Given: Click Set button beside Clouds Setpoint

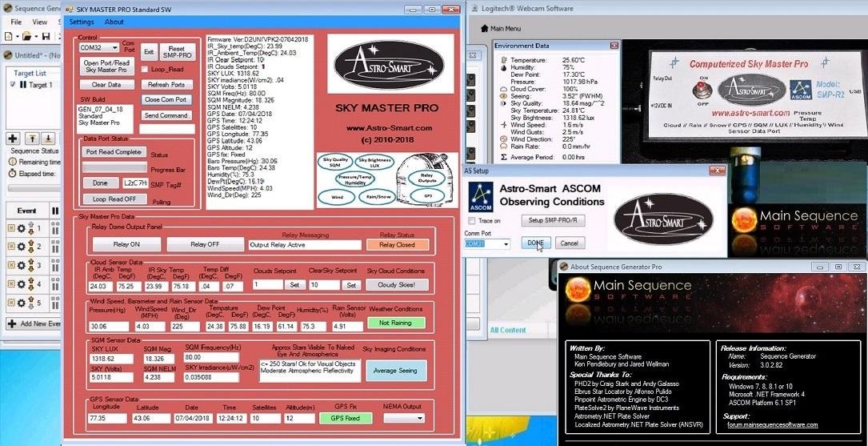Looking at the screenshot, I should pyautogui.click(x=295, y=285).
